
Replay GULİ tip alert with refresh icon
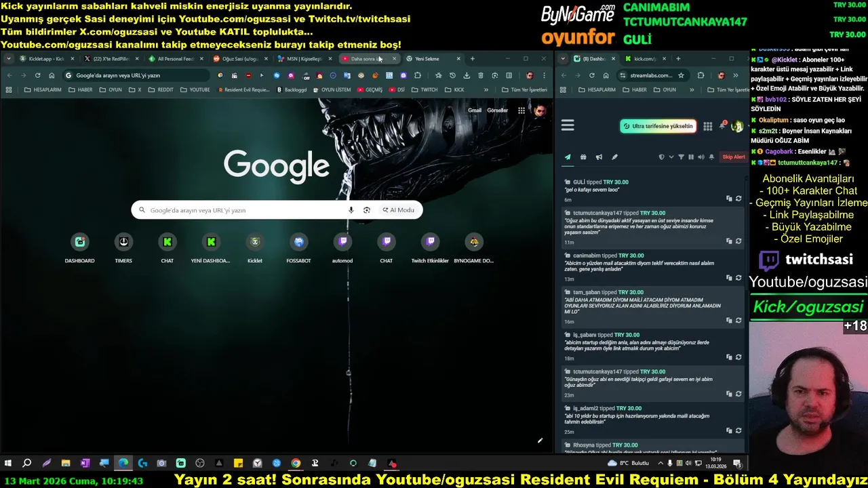pyautogui.click(x=738, y=199)
